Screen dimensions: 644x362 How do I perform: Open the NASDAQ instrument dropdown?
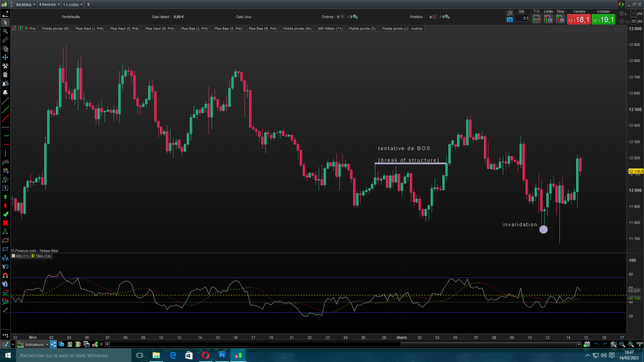tap(25, 5)
